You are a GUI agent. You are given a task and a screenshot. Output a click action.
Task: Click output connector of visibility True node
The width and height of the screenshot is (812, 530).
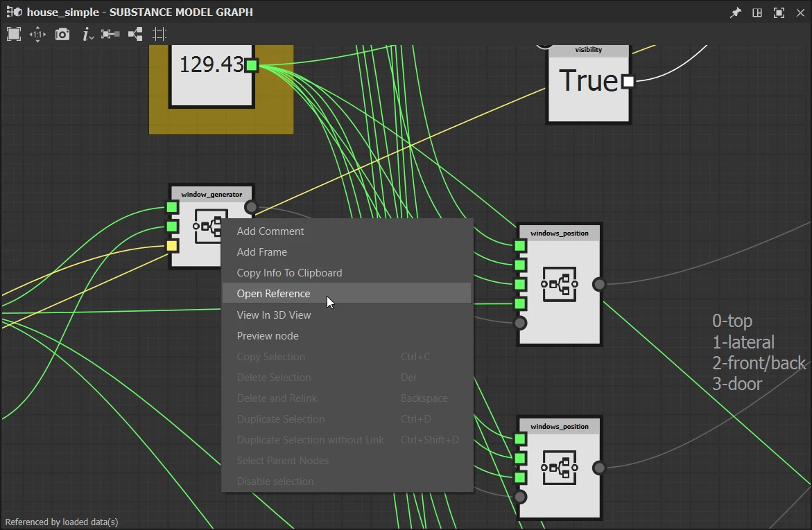(628, 81)
